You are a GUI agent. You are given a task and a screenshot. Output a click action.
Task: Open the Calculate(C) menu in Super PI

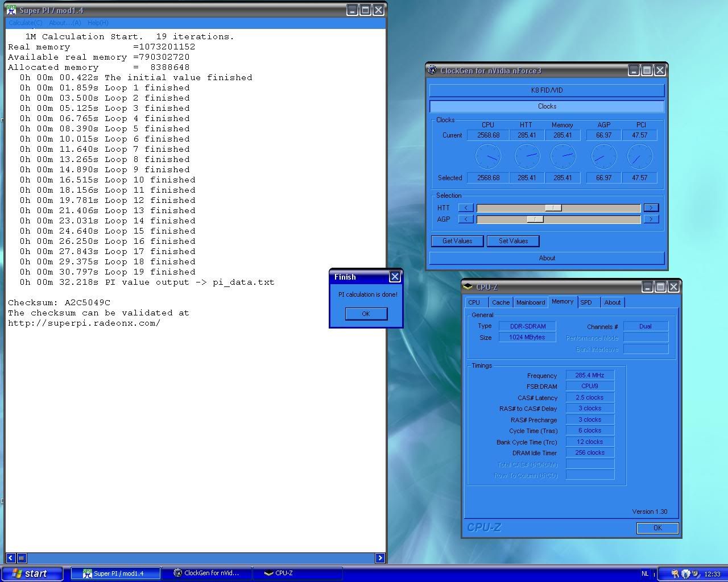(x=25, y=23)
